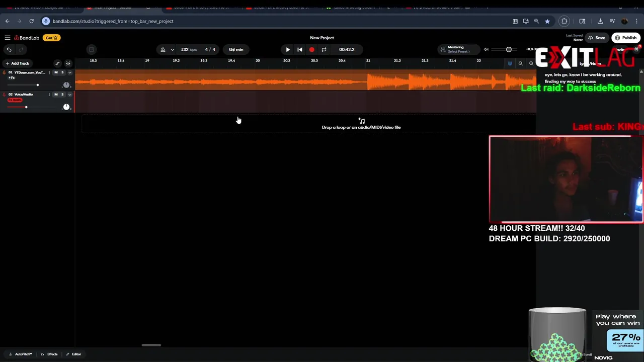Screen dimensions: 644x362
Task: Open the metronome settings dropdown arrow
Action: coord(172,50)
